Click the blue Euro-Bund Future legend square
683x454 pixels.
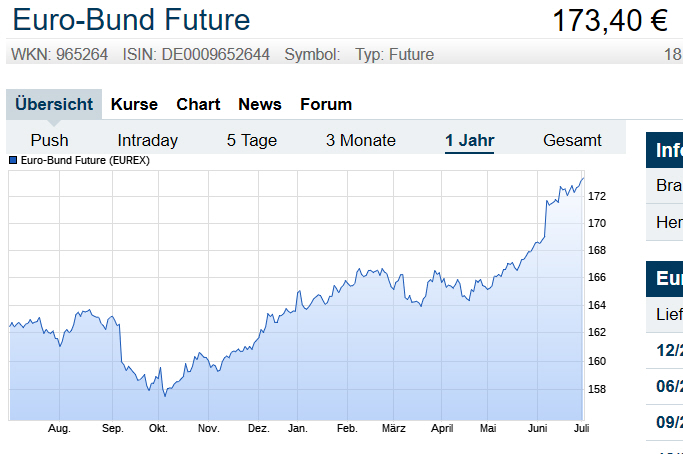click(x=13, y=160)
